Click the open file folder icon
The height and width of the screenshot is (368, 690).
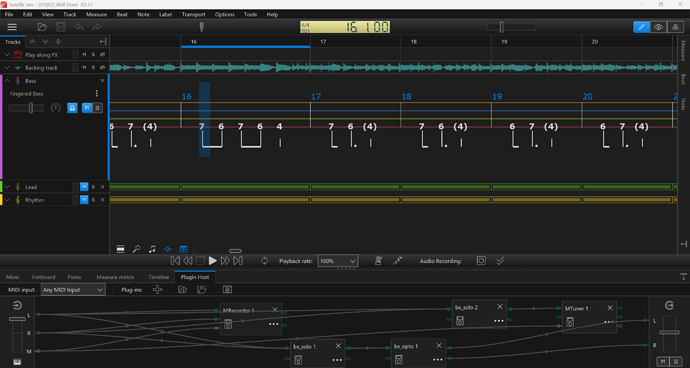[42, 27]
